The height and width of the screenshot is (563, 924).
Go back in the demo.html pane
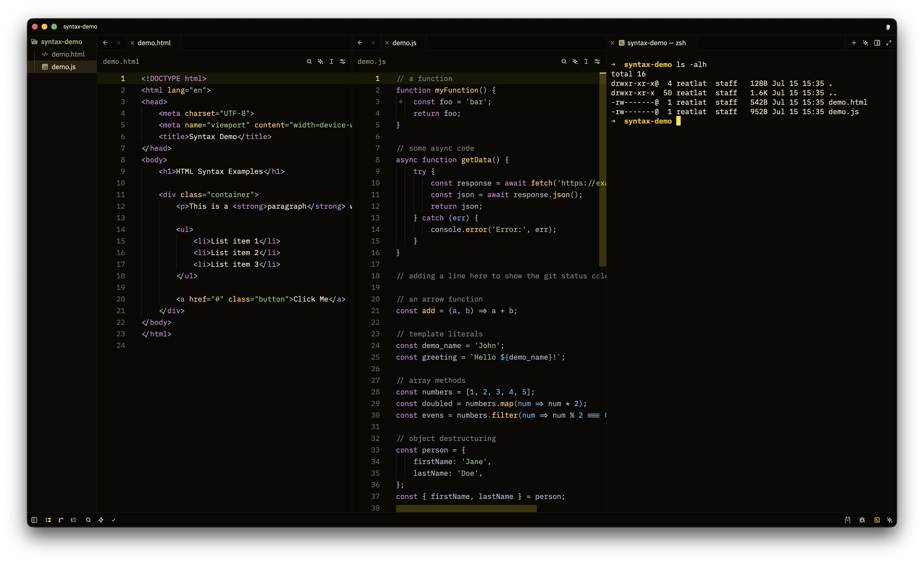[105, 43]
